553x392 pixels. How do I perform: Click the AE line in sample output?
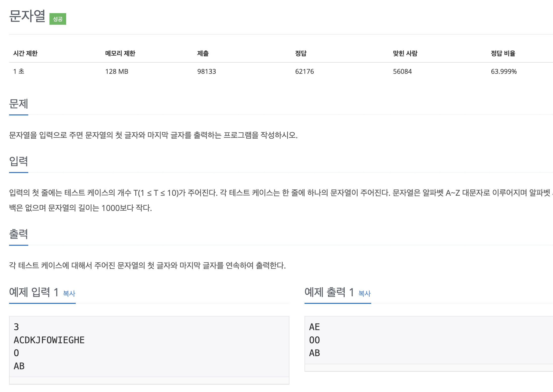click(314, 327)
